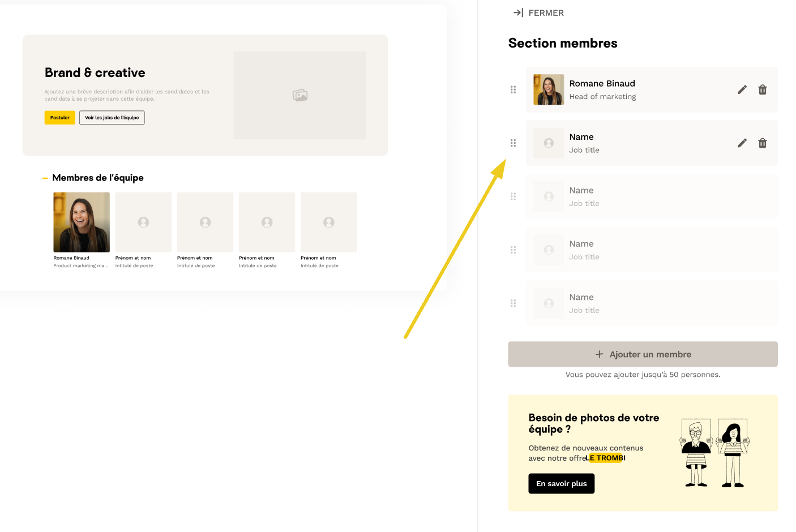
Task: Close the side panel with FERMER
Action: (x=538, y=13)
